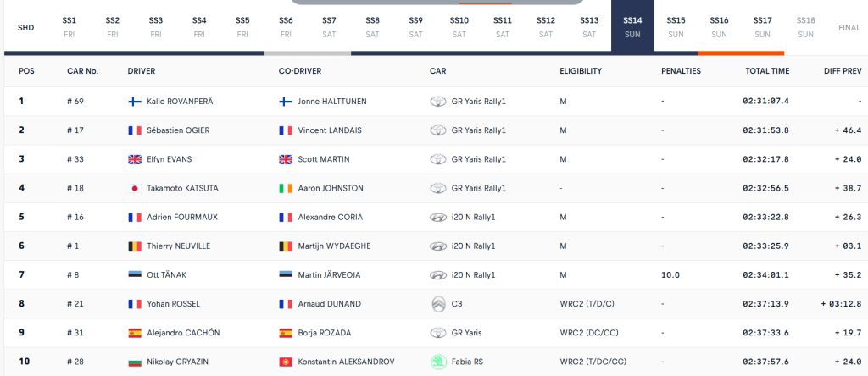Click Belgian flag beside Thierry NEUVILLE

pyautogui.click(x=134, y=246)
